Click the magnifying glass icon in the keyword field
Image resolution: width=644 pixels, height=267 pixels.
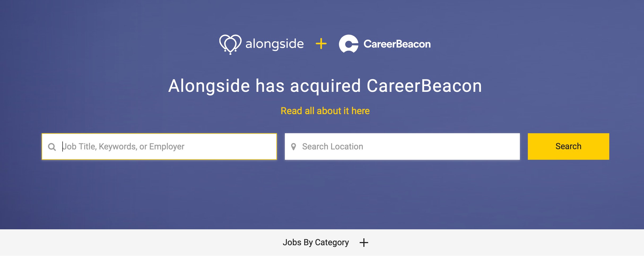pyautogui.click(x=53, y=146)
